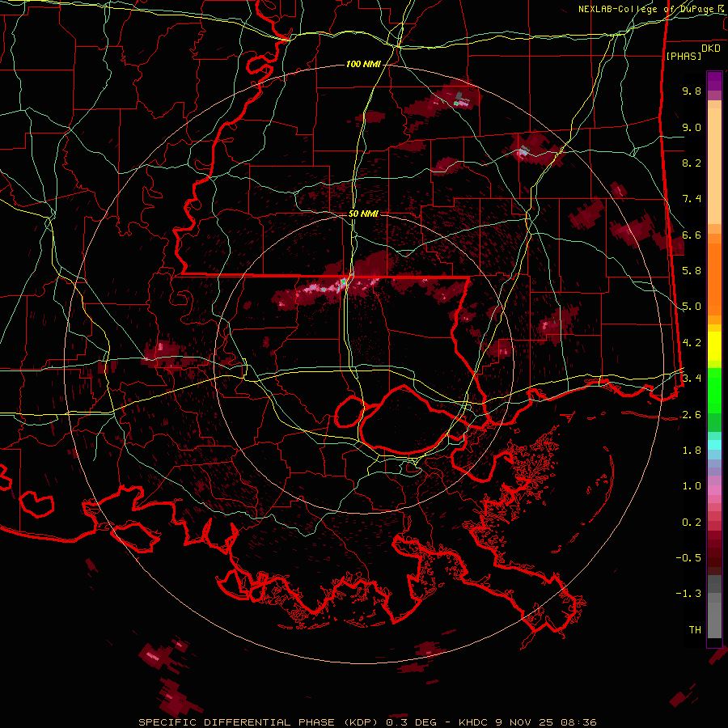Click the 100 NMI range ring label
This screenshot has height=728, width=728.
363,64
